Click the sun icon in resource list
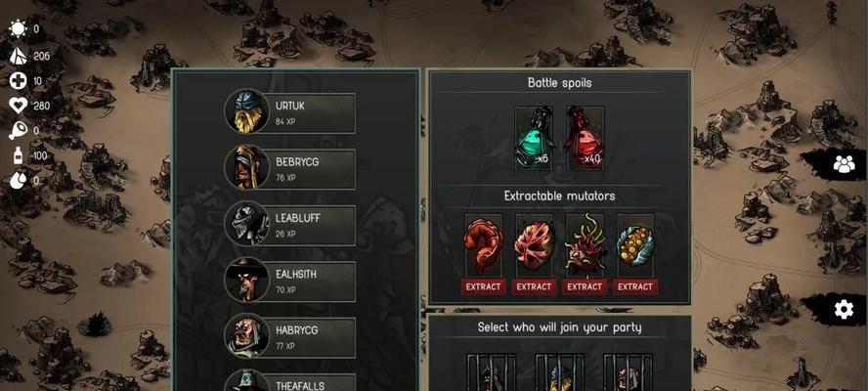868x391 pixels. [18, 28]
